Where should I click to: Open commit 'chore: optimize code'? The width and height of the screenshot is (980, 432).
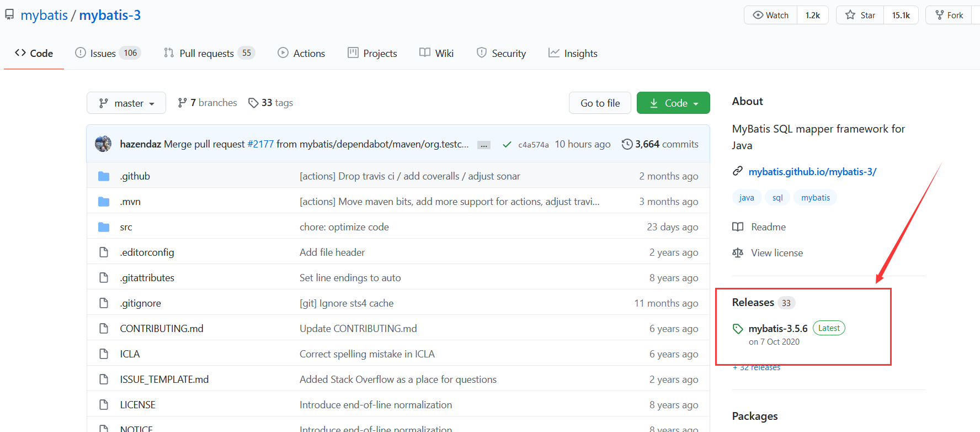(344, 227)
